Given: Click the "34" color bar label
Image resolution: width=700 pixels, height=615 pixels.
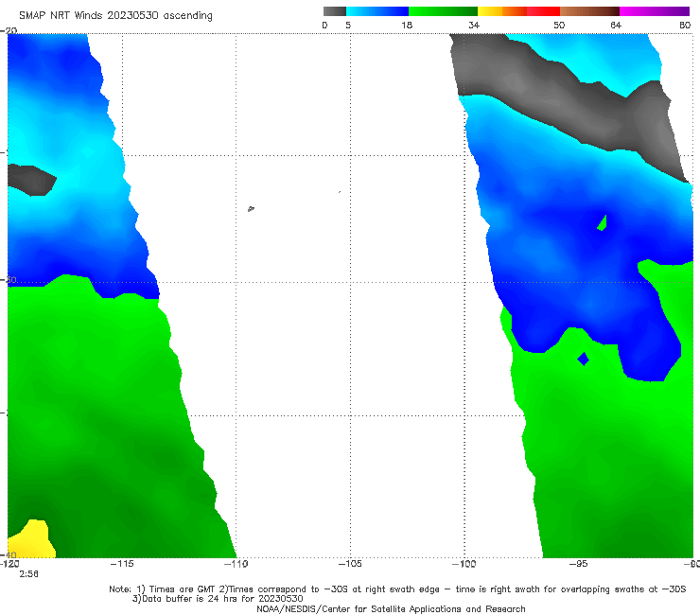Looking at the screenshot, I should (x=474, y=25).
